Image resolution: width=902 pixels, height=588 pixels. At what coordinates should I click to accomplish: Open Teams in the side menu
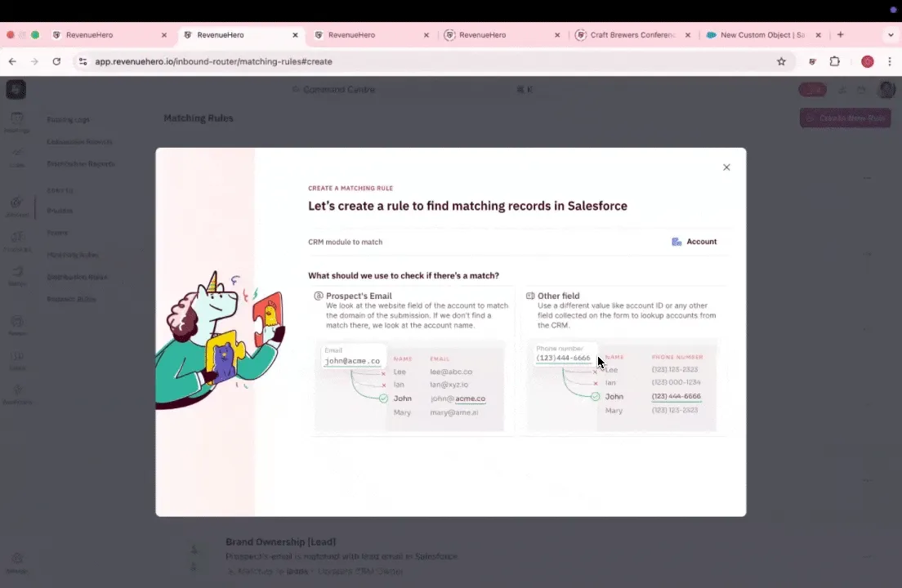(x=57, y=233)
